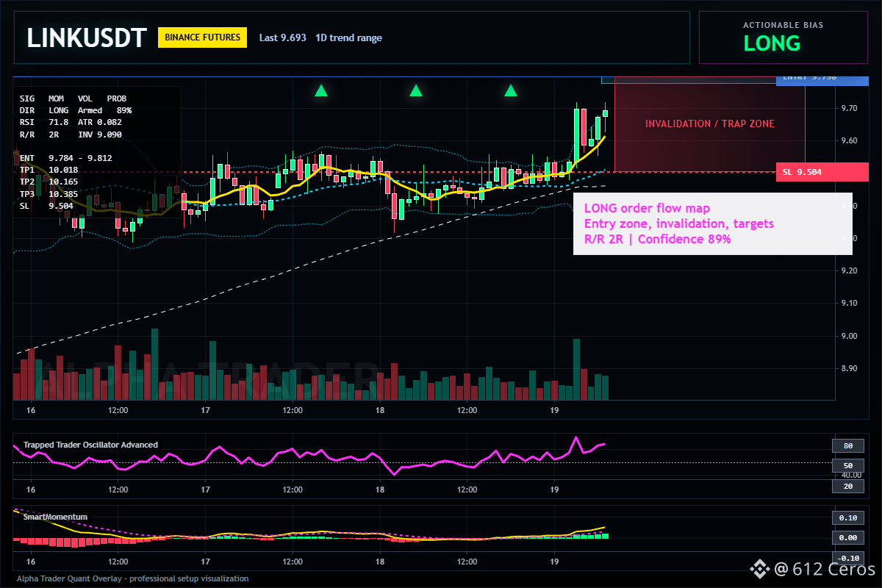The height and width of the screenshot is (588, 882).
Task: Click the TP3 10.385 target row
Action: [49, 194]
